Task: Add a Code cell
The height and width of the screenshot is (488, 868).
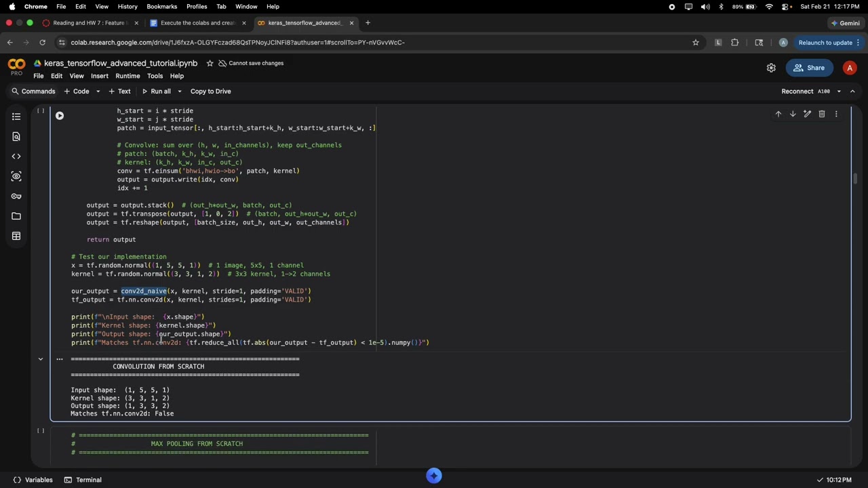Action: pos(77,91)
